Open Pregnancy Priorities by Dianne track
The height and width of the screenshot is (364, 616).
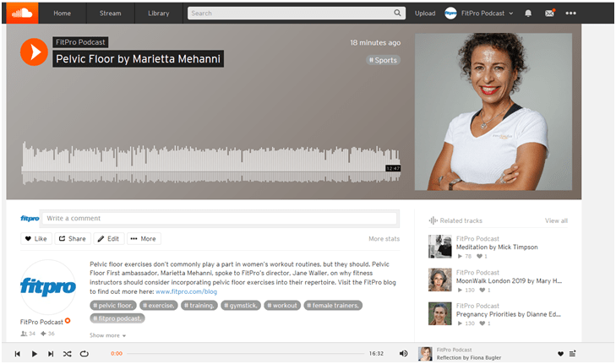tap(509, 314)
